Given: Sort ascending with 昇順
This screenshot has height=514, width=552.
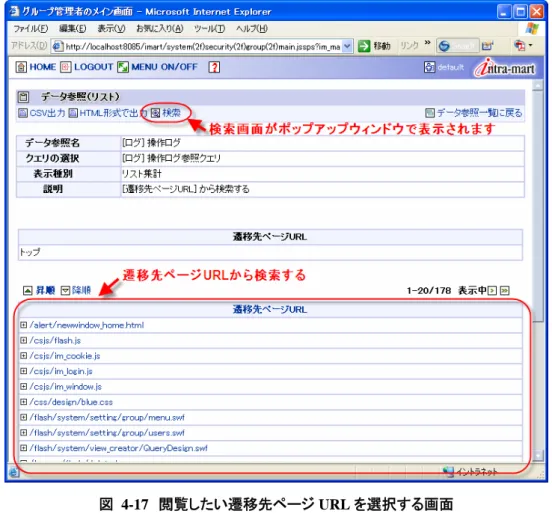Looking at the screenshot, I should 45,290.
